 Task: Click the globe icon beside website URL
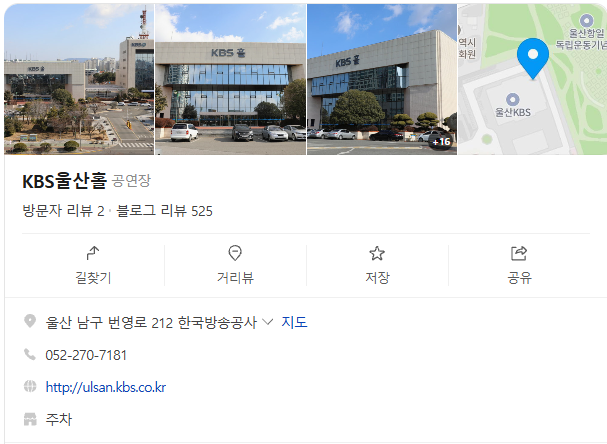[x=30, y=386]
